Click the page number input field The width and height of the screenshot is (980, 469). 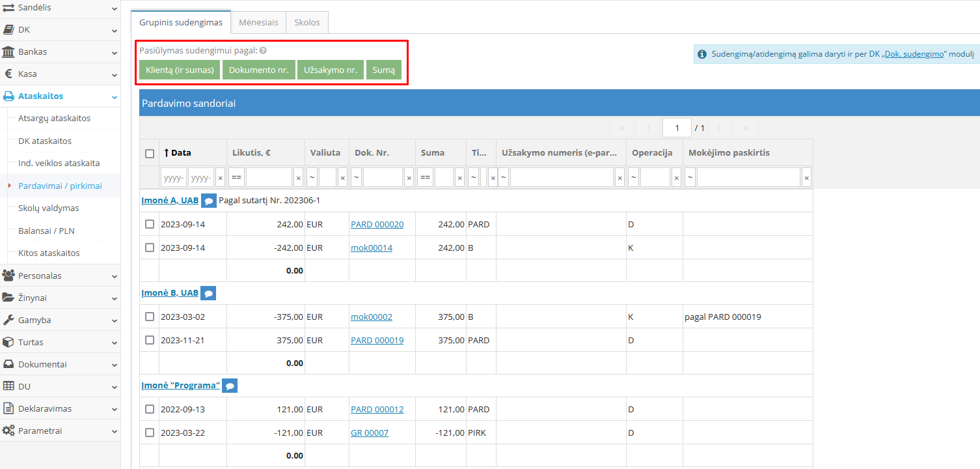[x=677, y=128]
